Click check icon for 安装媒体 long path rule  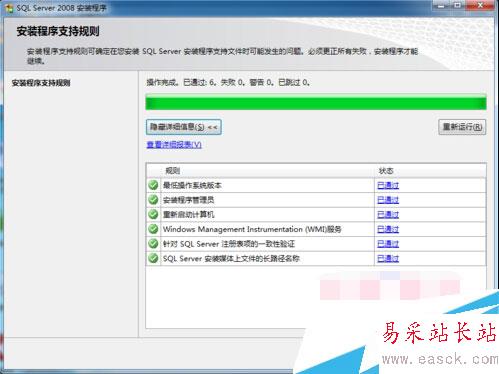[153, 258]
